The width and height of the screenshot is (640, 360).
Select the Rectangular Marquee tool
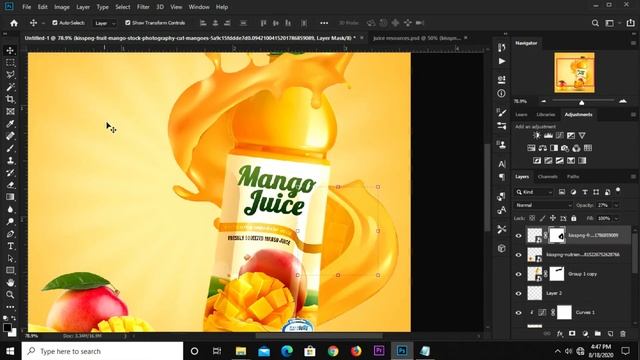pyautogui.click(x=10, y=62)
